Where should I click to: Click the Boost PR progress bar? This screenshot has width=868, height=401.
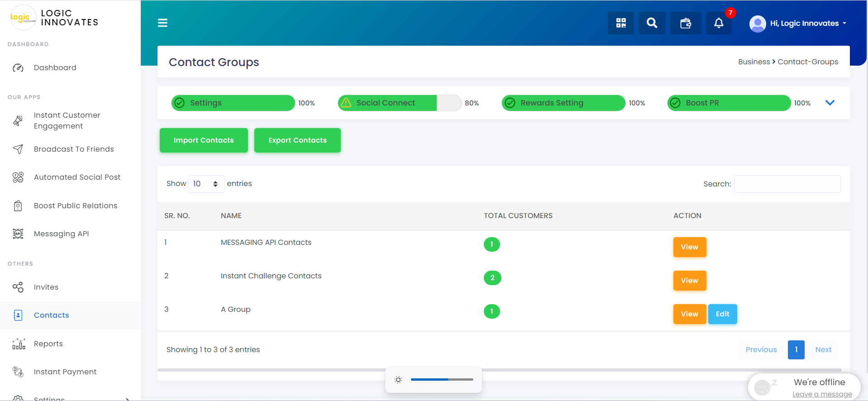pos(729,103)
